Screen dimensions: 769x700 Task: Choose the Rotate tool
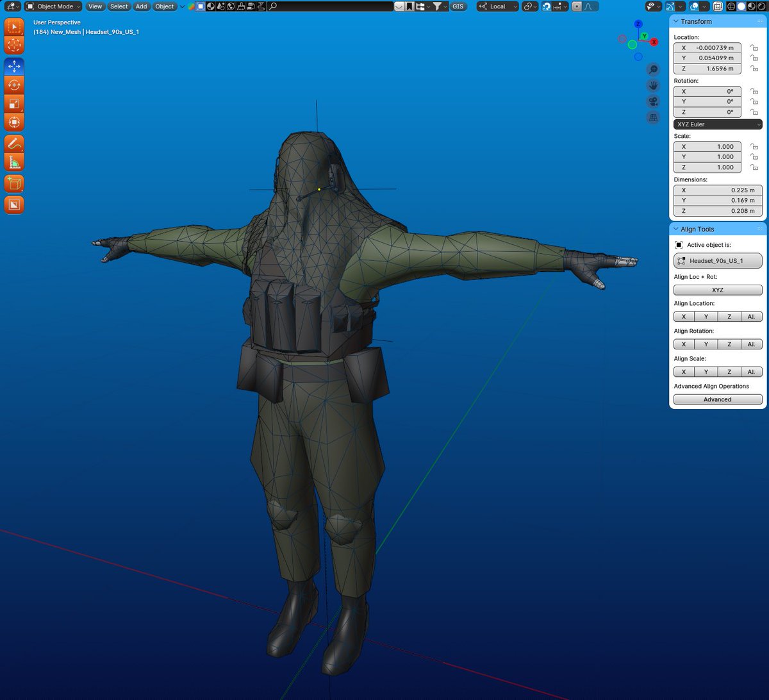(14, 85)
